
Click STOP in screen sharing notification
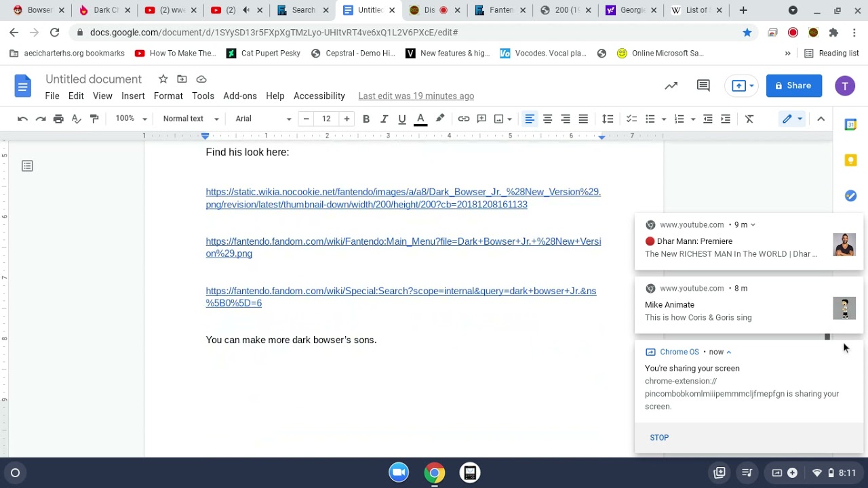pos(659,438)
